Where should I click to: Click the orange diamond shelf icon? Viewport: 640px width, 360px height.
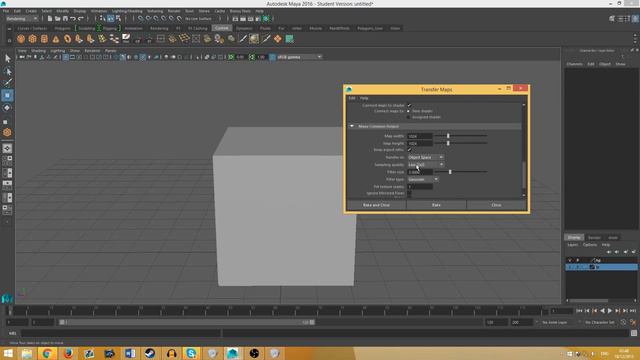[278, 39]
